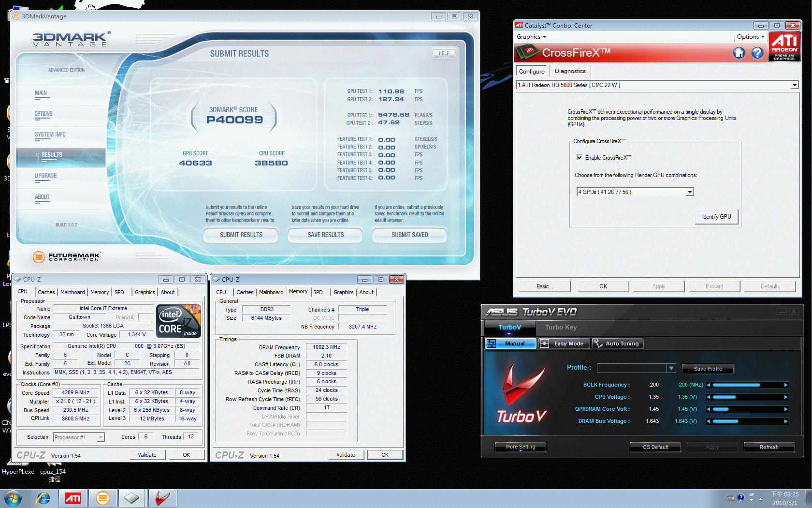Click HELP button in 3DMark

pos(444,54)
